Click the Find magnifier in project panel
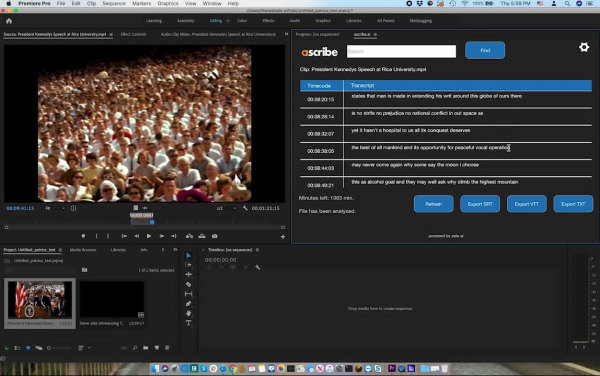Viewport: 600px width, 376px height. [x=135, y=348]
